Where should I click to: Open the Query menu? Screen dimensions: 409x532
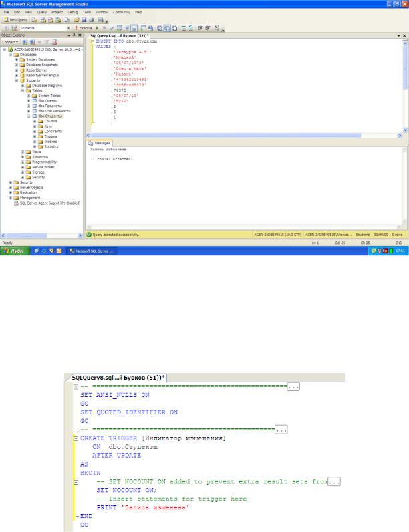41,12
